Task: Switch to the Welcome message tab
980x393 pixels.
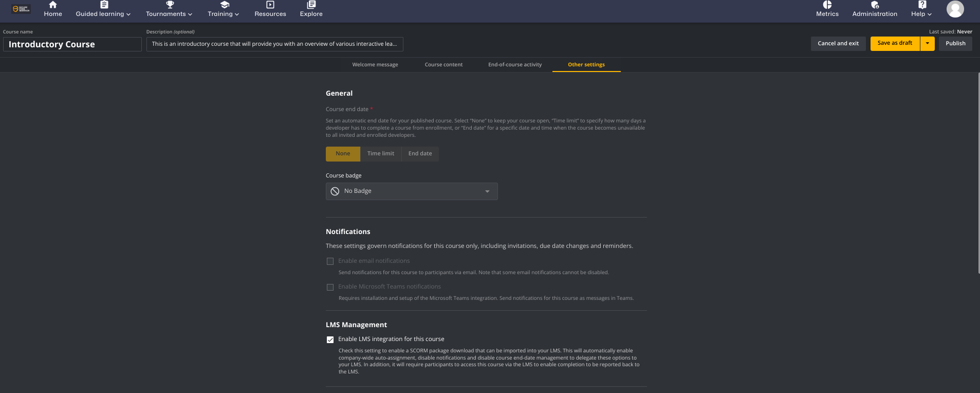Action: (x=375, y=64)
